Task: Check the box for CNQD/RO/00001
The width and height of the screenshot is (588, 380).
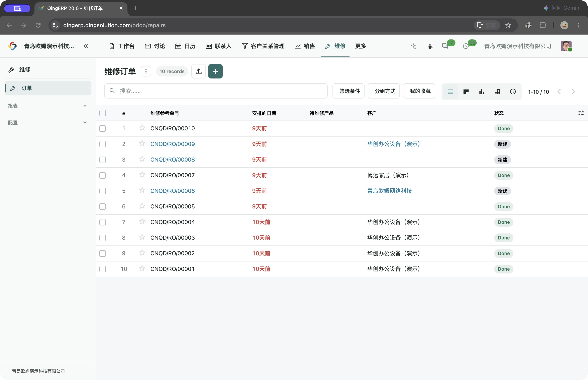Action: [x=102, y=269]
